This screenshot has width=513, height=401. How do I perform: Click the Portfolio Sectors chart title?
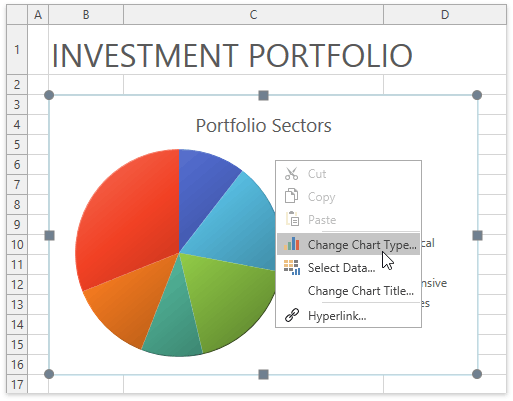[x=264, y=126]
